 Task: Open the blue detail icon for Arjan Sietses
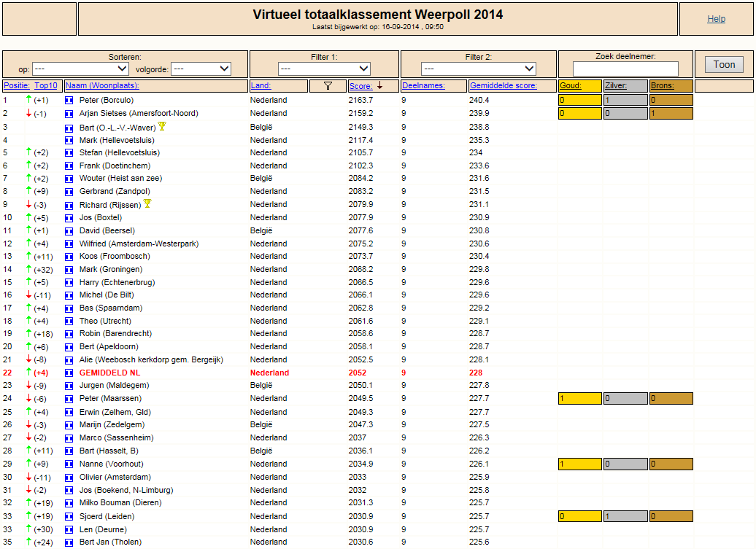click(69, 114)
